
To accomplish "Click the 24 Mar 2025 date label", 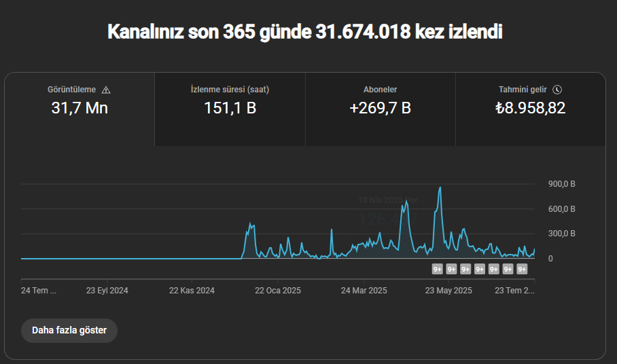I will pos(364,291).
